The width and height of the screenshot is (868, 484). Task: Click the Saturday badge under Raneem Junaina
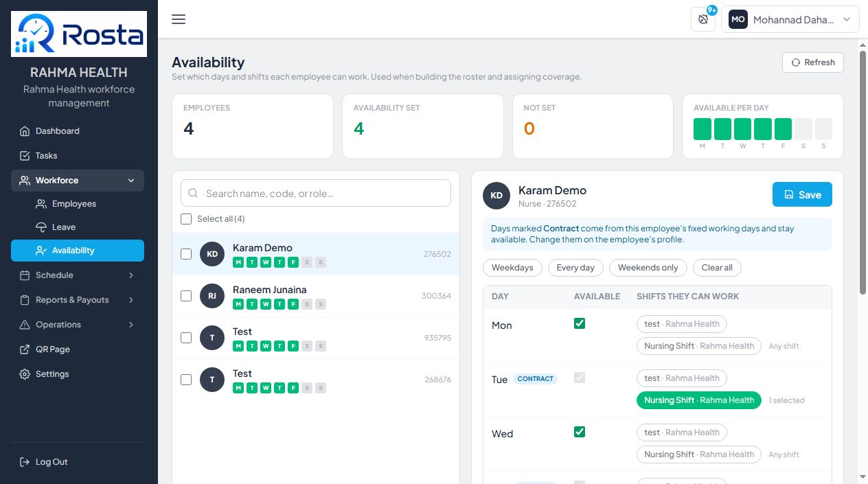(307, 304)
